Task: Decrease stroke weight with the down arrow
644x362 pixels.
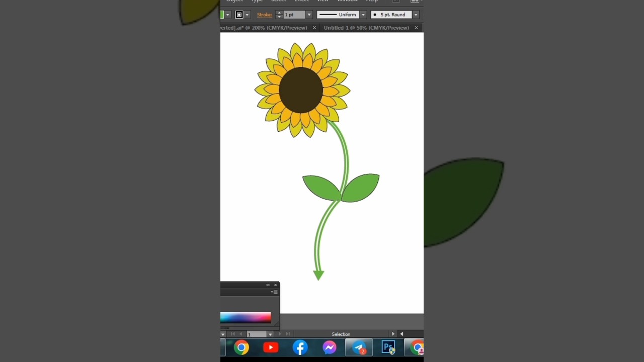Action: 279,17
